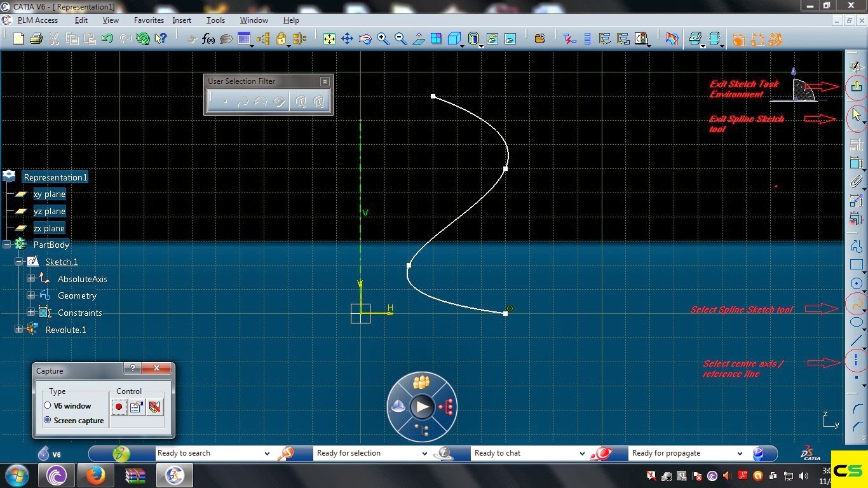Click the red Record button in Capture

pyautogui.click(x=119, y=407)
